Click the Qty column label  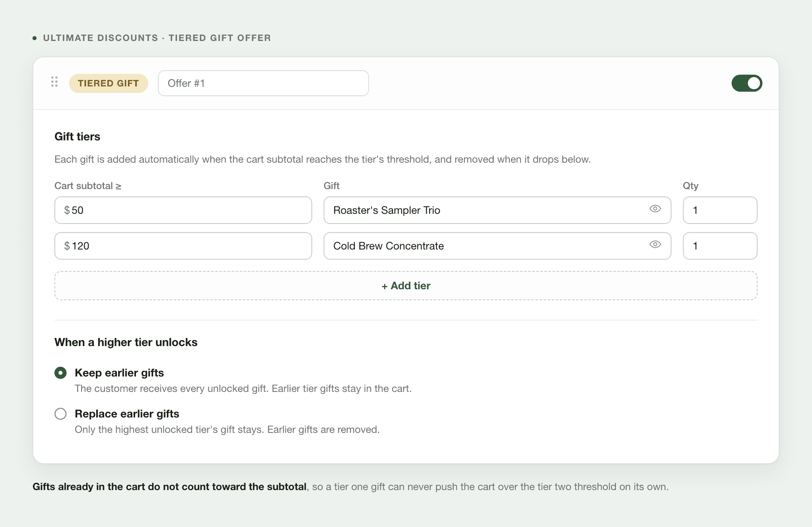691,186
